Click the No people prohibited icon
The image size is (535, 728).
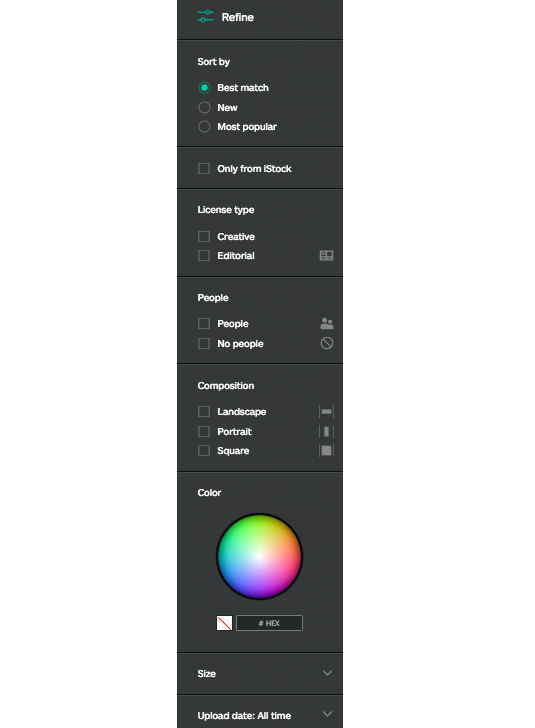pos(327,343)
